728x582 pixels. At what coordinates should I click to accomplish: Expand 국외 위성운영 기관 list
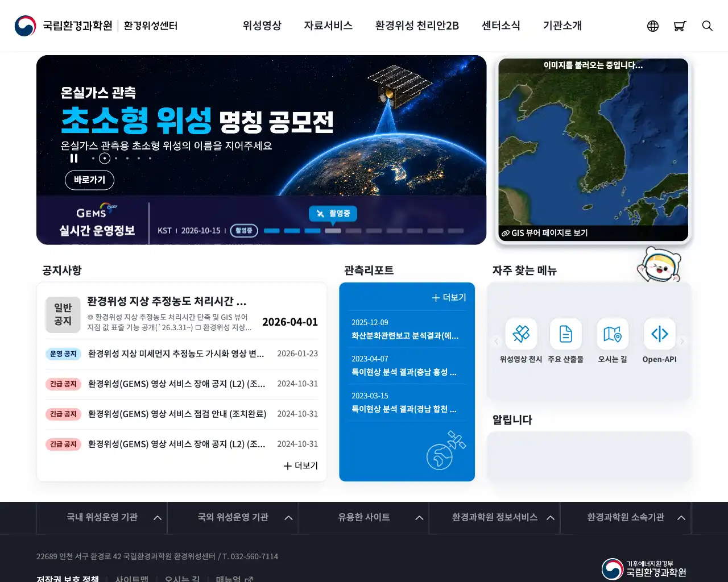(x=233, y=518)
